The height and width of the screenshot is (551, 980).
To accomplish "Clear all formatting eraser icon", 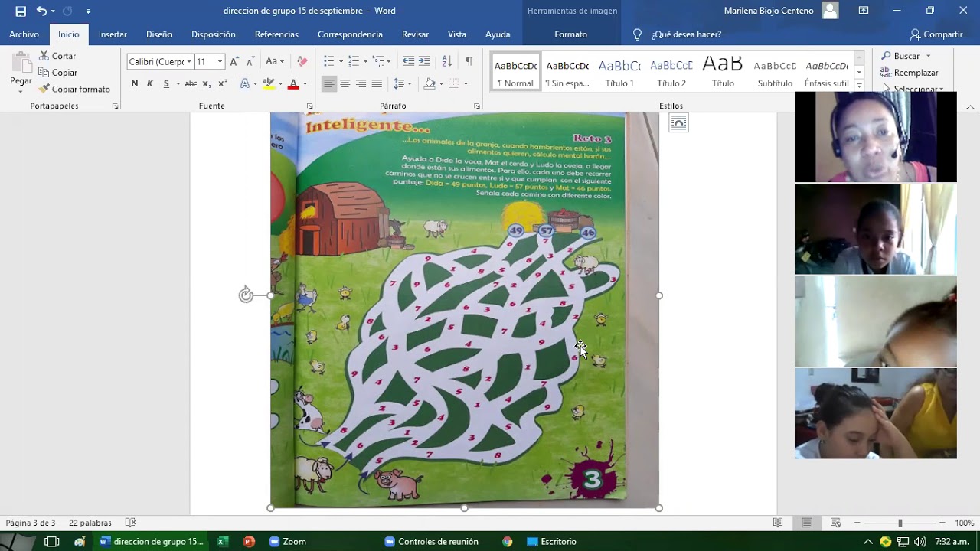I will [x=302, y=61].
